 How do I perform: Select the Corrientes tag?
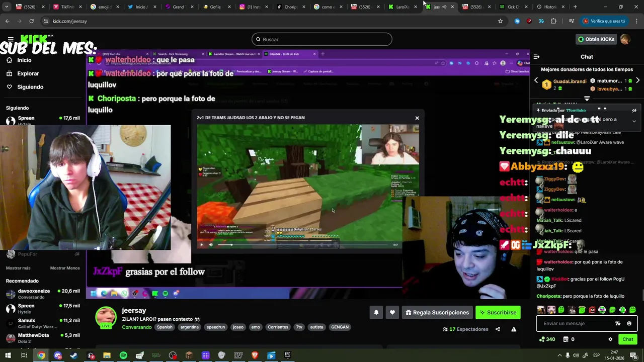tap(278, 327)
